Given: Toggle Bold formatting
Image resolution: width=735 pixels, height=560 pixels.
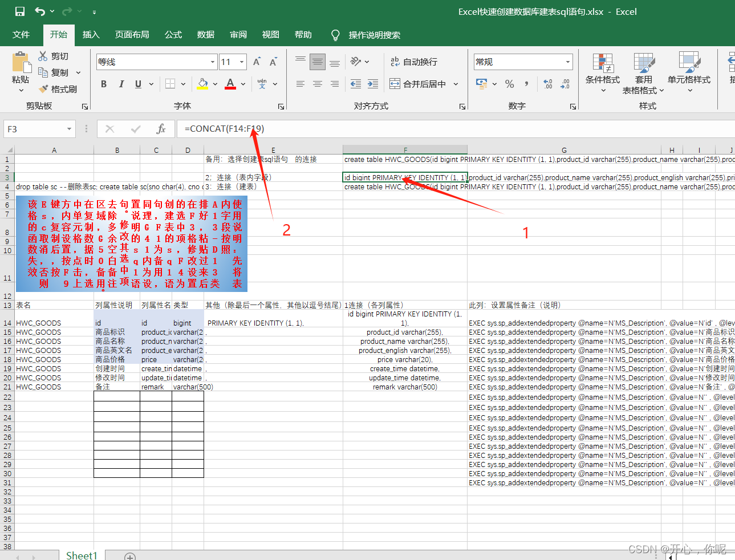Looking at the screenshot, I should tap(104, 84).
